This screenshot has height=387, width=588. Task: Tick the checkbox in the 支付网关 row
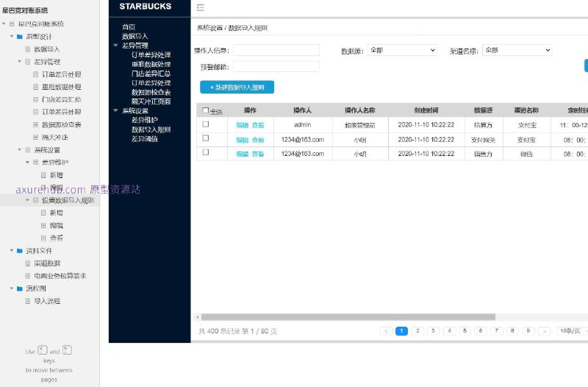[x=206, y=138]
